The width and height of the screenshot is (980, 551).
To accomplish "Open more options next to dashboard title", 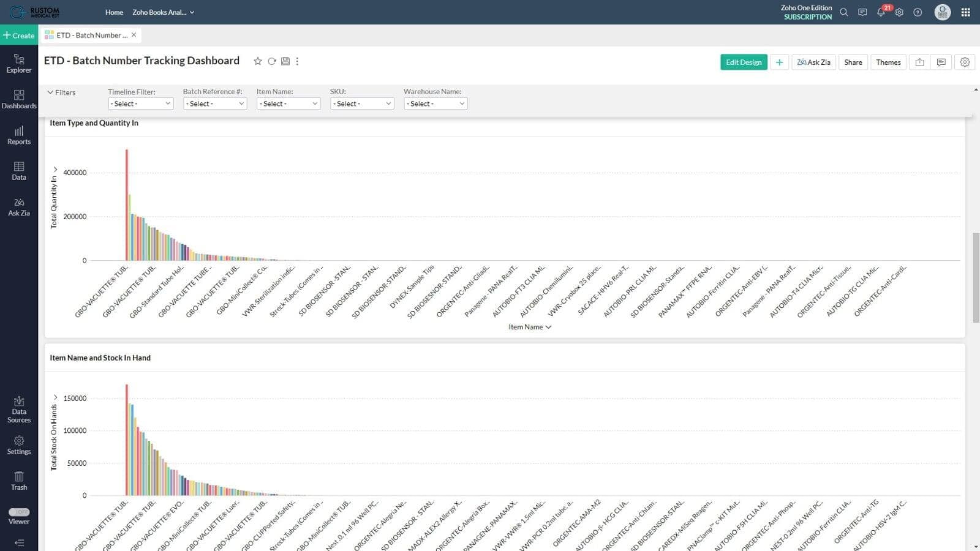I will pos(297,61).
